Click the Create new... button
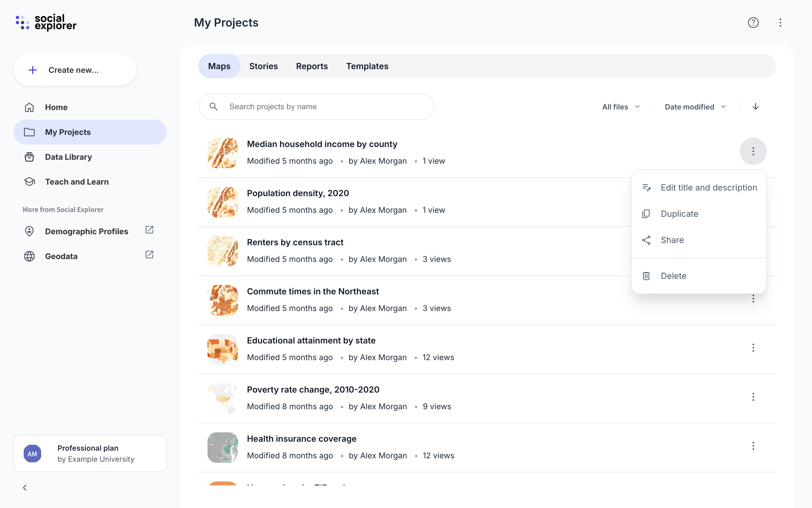 click(x=75, y=70)
